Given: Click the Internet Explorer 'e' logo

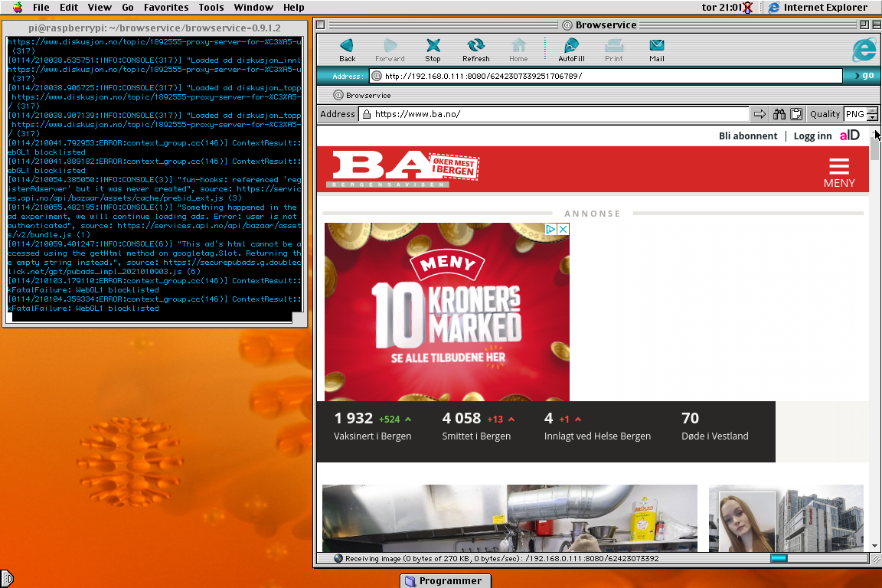Looking at the screenshot, I should (864, 50).
